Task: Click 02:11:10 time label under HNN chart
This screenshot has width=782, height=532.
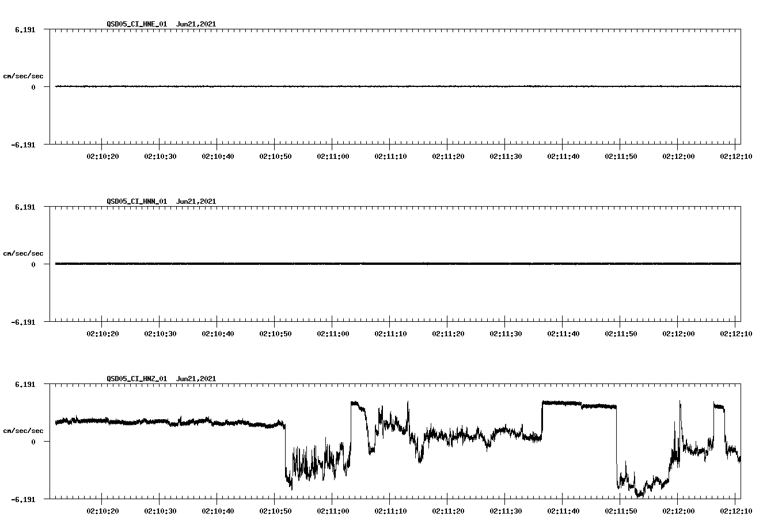Action: [x=390, y=333]
